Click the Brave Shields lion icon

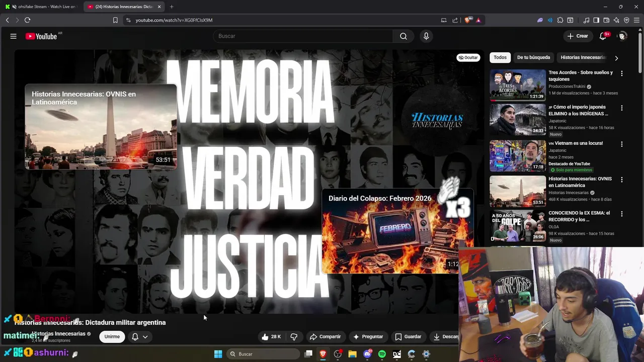tap(468, 20)
